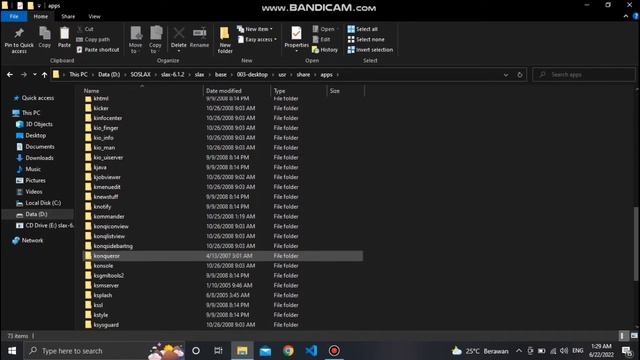This screenshot has width=640, height=360.
Task: Switch to details view layout icon
Action: click(x=622, y=336)
